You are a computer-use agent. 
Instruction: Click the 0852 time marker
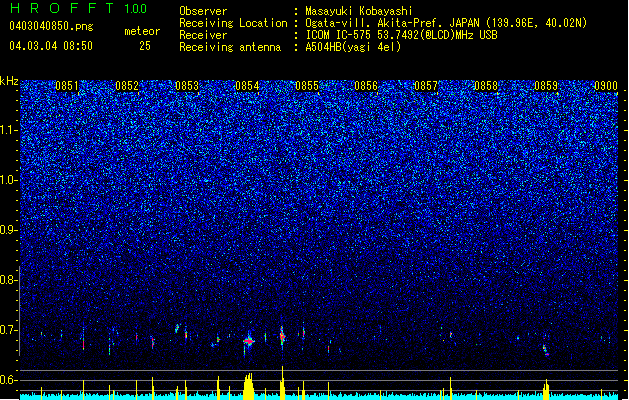click(x=127, y=86)
